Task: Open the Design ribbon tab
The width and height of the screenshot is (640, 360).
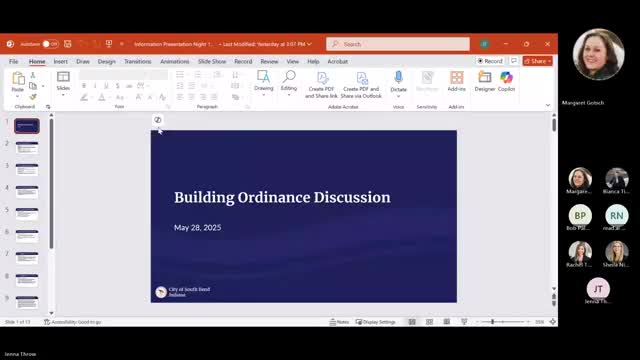Action: pos(107,61)
